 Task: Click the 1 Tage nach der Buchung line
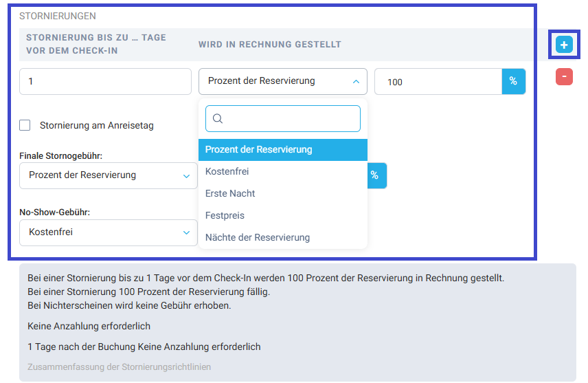coord(144,347)
